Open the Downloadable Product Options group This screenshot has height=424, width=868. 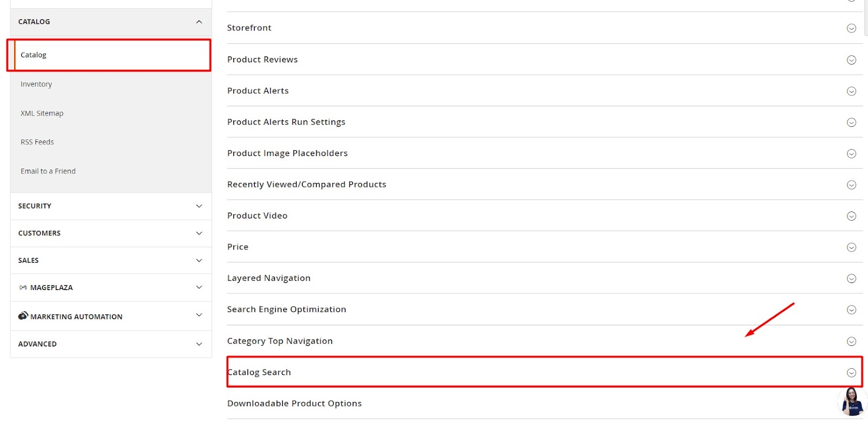pyautogui.click(x=545, y=403)
